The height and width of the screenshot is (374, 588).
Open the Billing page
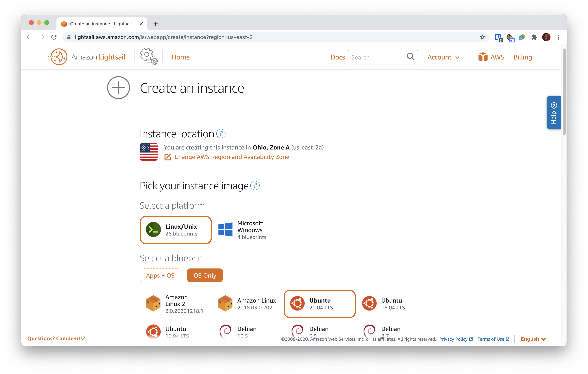coord(523,57)
